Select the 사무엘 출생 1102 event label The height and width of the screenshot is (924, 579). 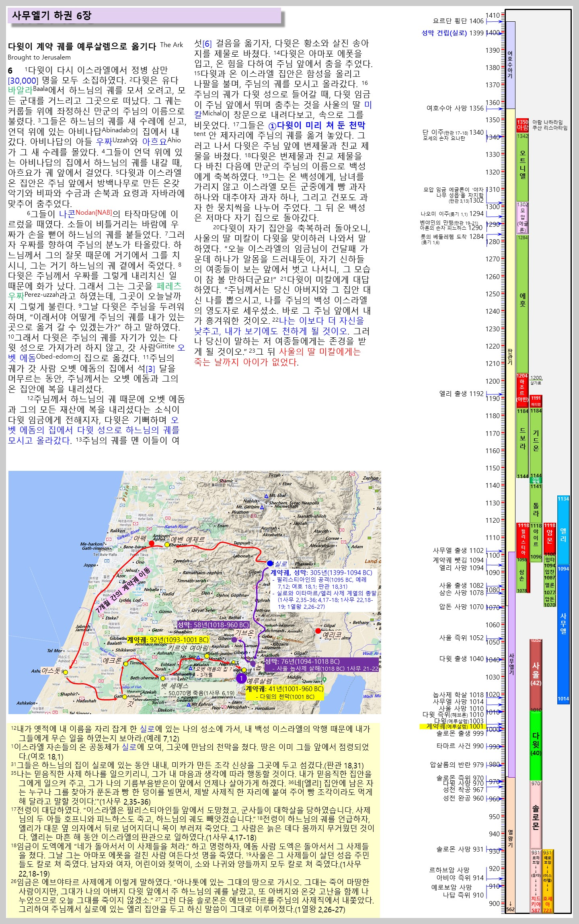click(x=458, y=550)
